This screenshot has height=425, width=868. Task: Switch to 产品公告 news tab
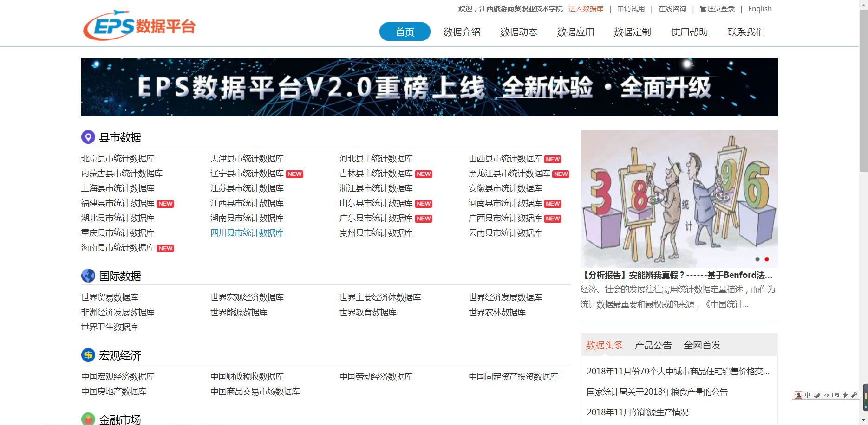click(x=653, y=345)
